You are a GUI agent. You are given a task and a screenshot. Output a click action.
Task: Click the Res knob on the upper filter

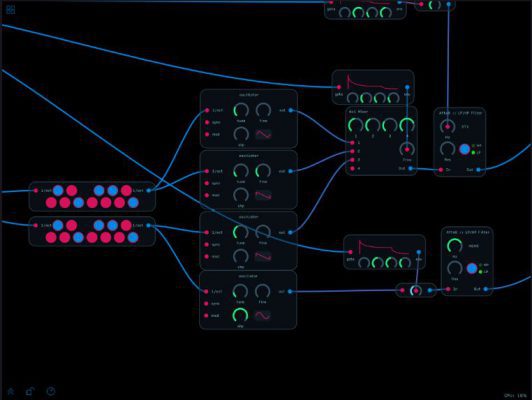click(x=448, y=149)
